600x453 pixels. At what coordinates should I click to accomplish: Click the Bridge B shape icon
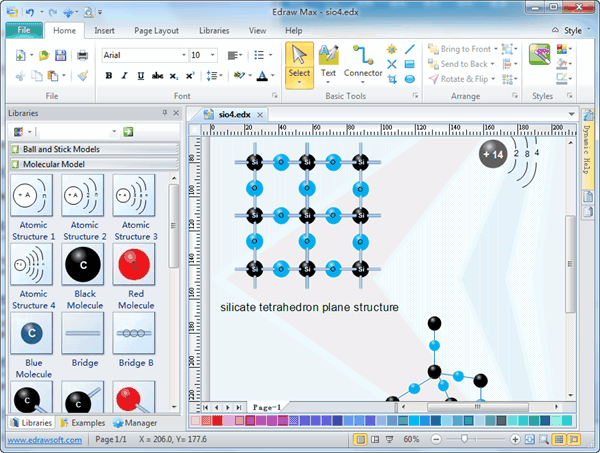[x=134, y=335]
